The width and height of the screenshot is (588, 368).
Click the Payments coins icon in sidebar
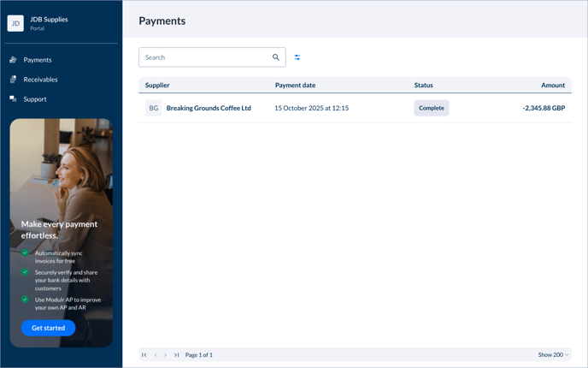pyautogui.click(x=13, y=60)
